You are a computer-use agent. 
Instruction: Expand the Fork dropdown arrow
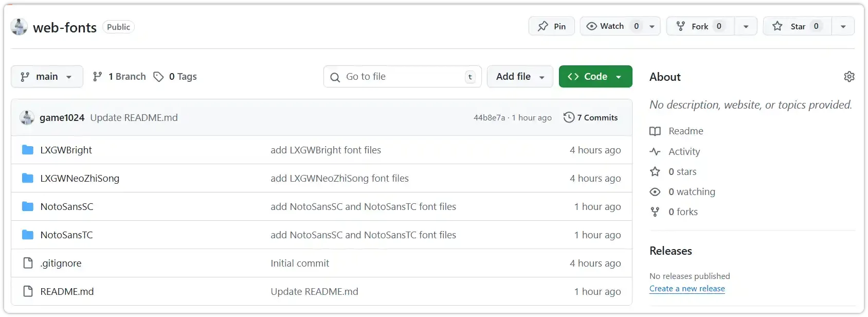[746, 26]
